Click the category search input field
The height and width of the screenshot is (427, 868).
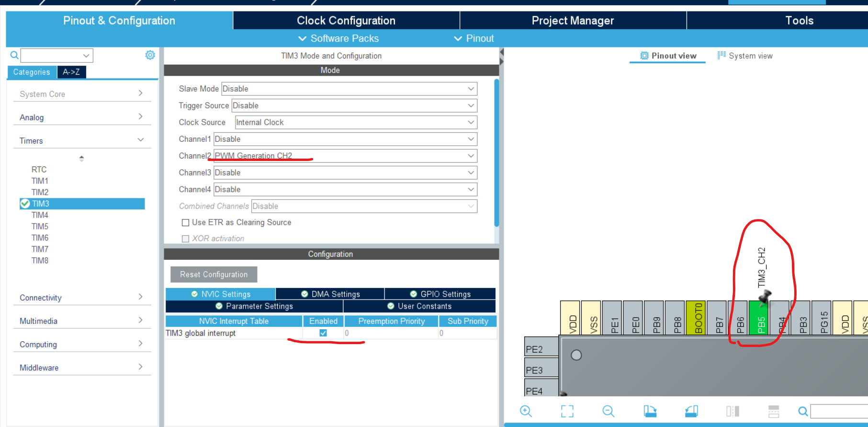coord(56,56)
